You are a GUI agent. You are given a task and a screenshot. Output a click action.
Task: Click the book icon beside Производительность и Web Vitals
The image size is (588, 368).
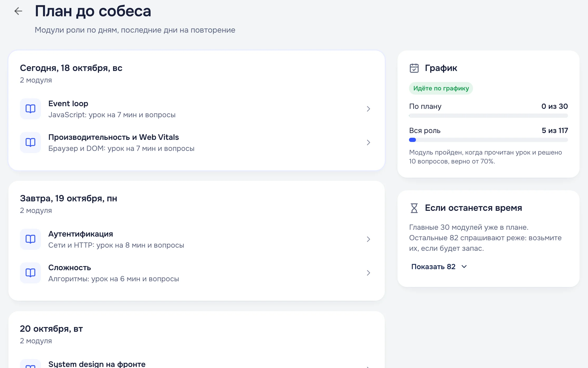coord(30,142)
